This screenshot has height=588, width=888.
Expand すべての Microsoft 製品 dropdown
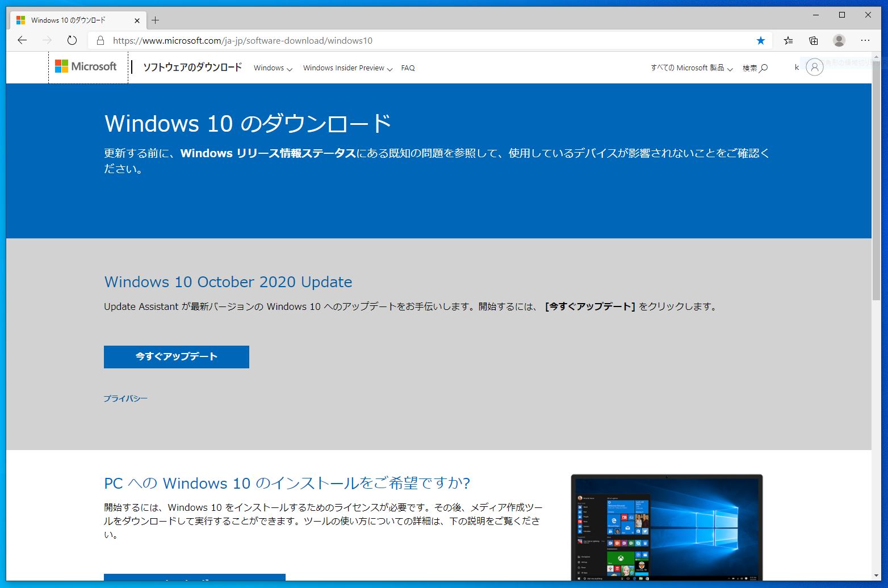click(x=692, y=68)
